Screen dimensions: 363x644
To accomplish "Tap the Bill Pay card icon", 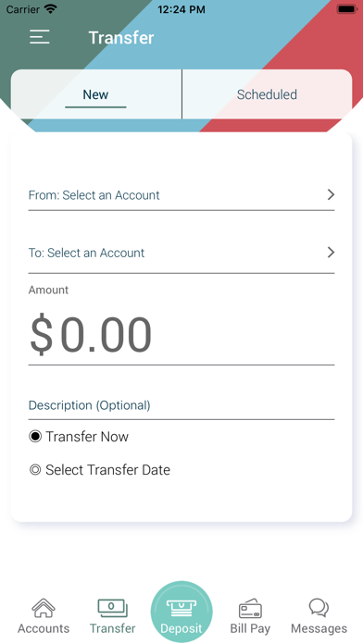I will pyautogui.click(x=250, y=608).
